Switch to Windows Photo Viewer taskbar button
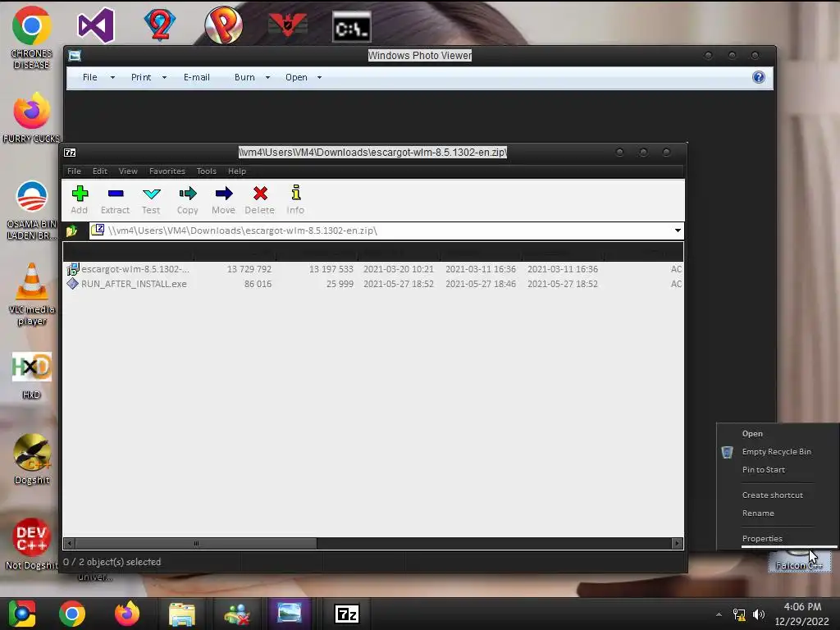The width and height of the screenshot is (840, 630). (x=290, y=614)
